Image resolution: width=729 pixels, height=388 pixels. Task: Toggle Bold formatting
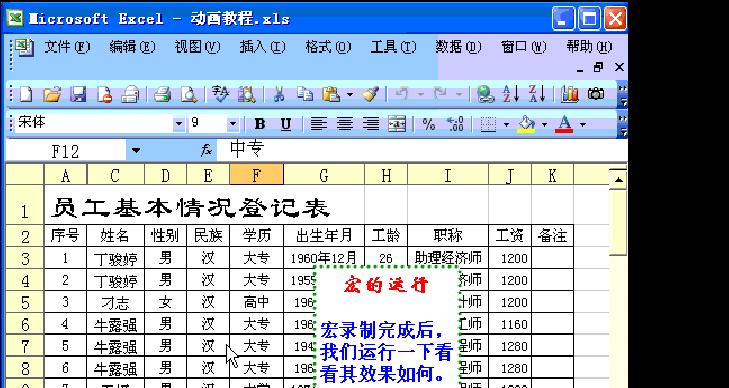pos(260,124)
